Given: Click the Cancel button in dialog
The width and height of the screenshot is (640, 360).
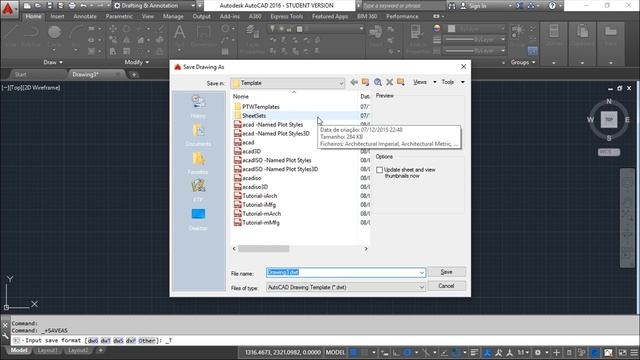Looking at the screenshot, I should [447, 286].
